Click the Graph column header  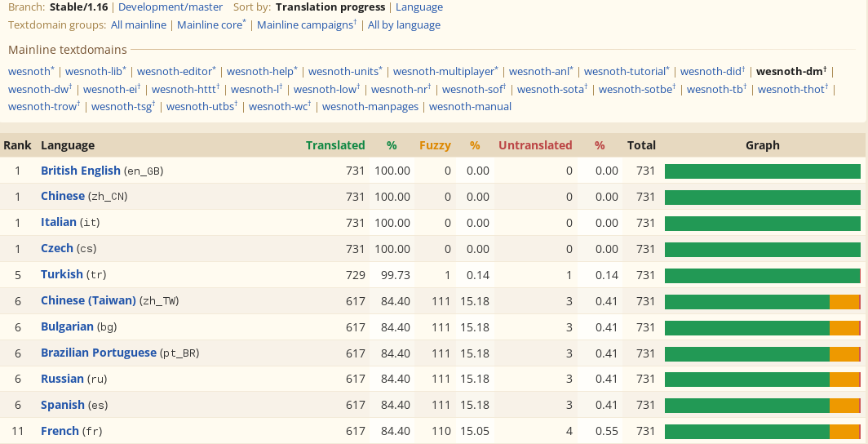pos(763,145)
